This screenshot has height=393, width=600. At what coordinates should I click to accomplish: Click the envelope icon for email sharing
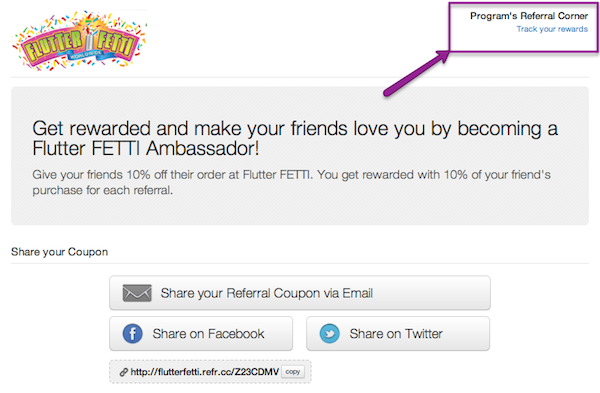(137, 293)
